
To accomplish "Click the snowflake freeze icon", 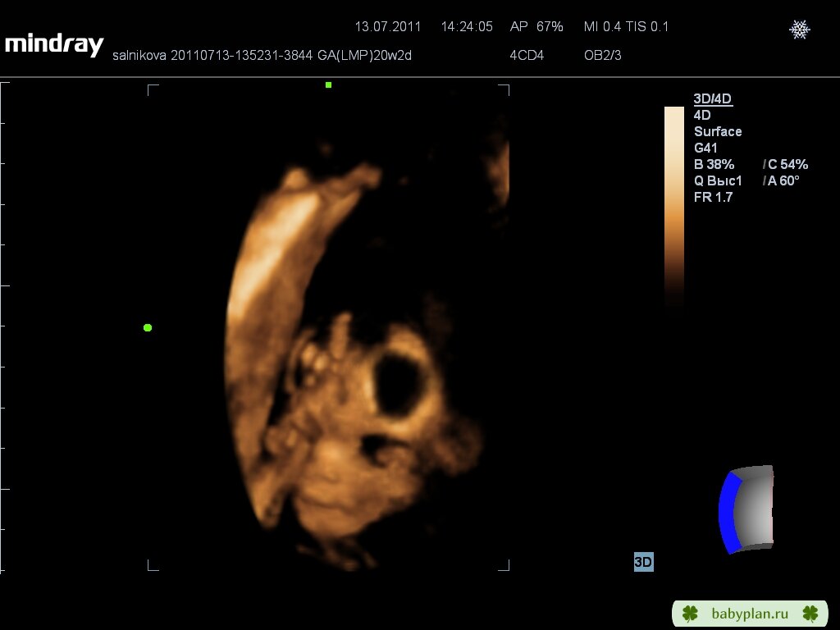I will point(799,30).
